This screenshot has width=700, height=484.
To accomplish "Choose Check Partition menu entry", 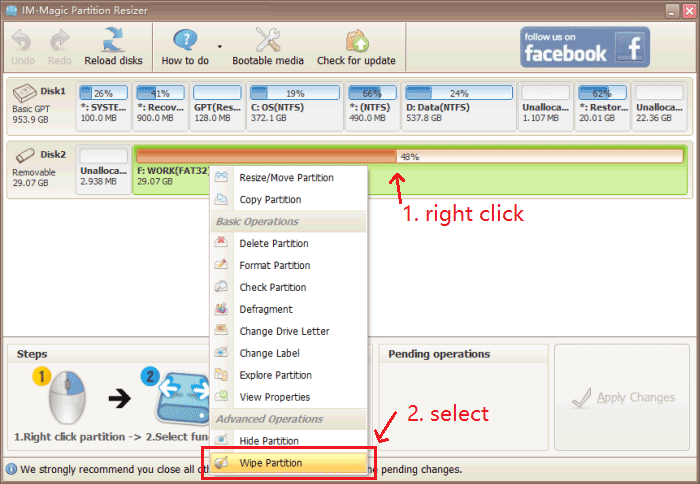I will coord(288,287).
